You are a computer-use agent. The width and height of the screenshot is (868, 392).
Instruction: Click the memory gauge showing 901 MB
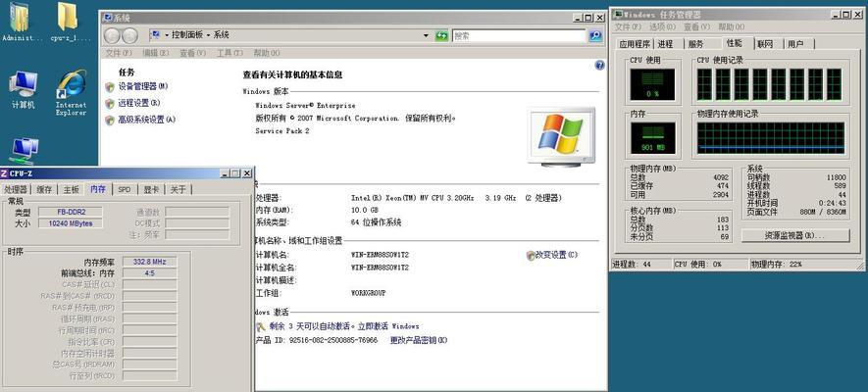click(x=652, y=138)
